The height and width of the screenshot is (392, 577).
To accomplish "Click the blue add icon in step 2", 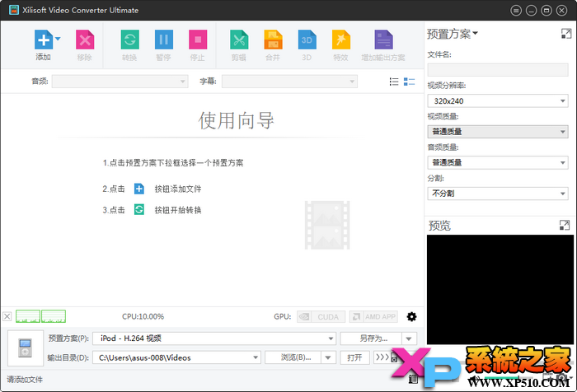I will 139,189.
